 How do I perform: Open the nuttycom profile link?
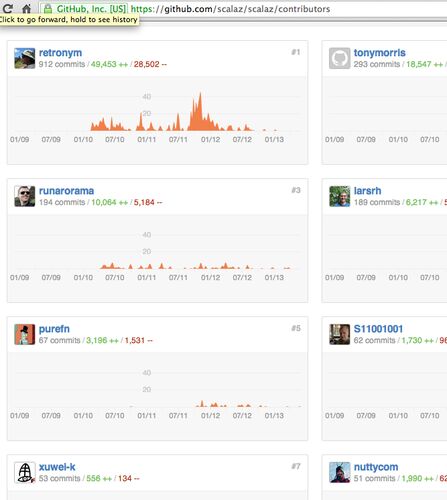click(376, 467)
